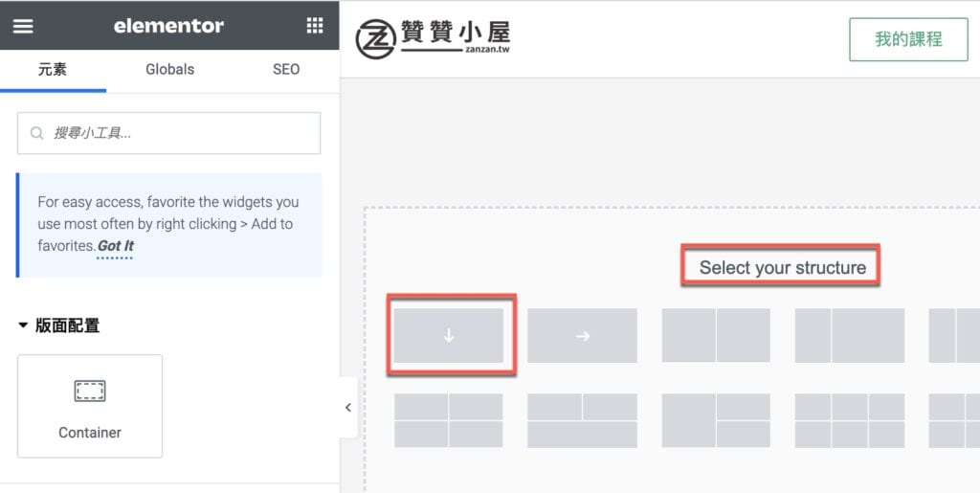Choose the two-top one-bottom structure
The height and width of the screenshot is (493, 980).
(583, 420)
